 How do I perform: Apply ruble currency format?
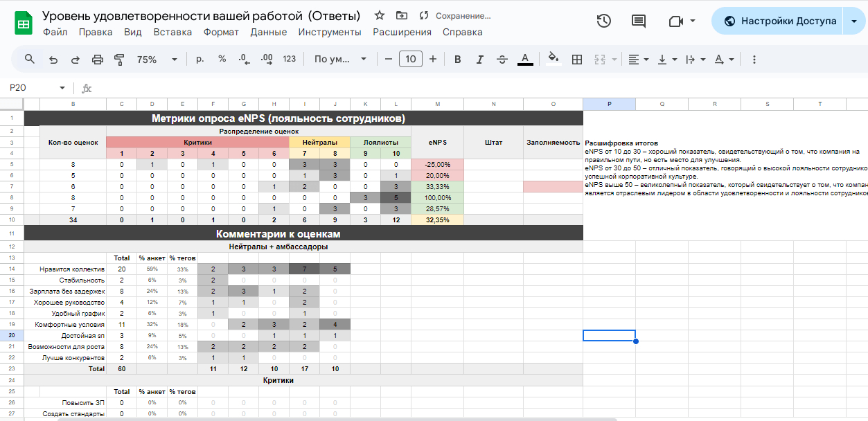click(x=200, y=60)
